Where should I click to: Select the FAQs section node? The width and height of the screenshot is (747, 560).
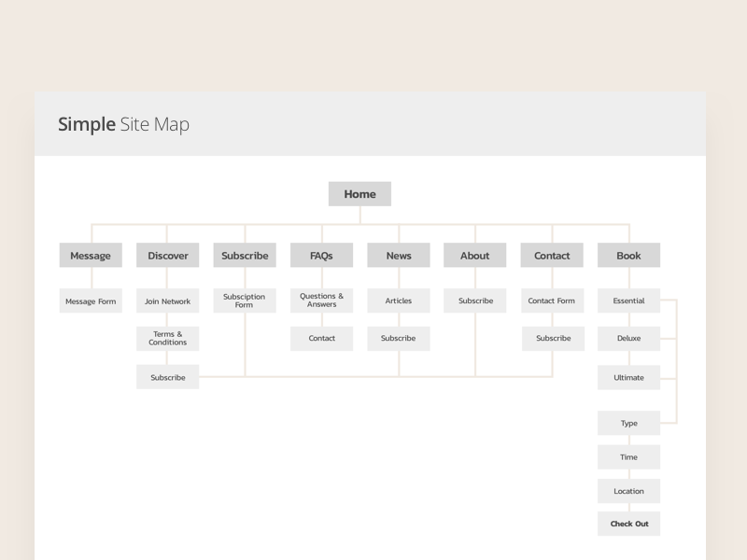pyautogui.click(x=321, y=256)
